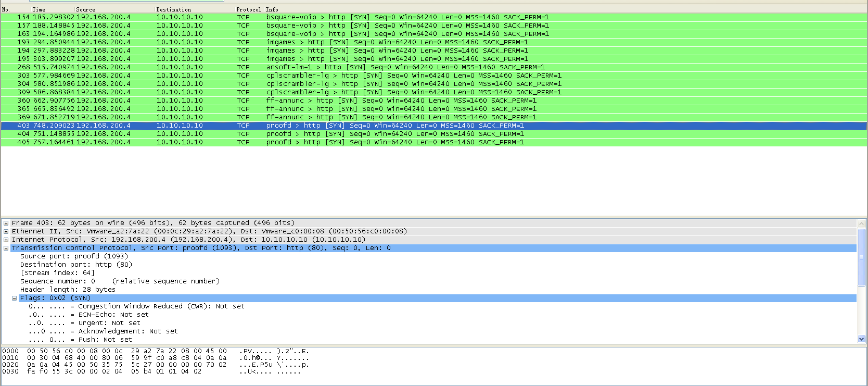This screenshot has width=868, height=386.
Task: Click the details pane scroll up arrow
Action: (861, 223)
